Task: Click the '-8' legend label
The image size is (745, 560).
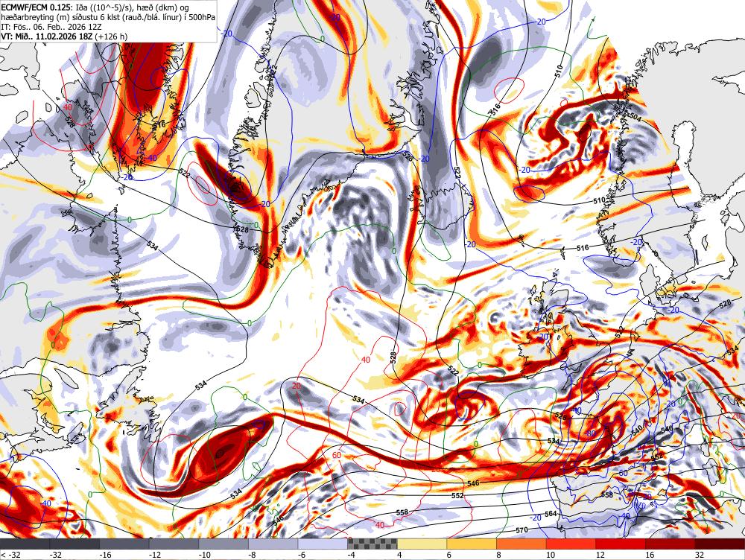Action: (x=251, y=555)
